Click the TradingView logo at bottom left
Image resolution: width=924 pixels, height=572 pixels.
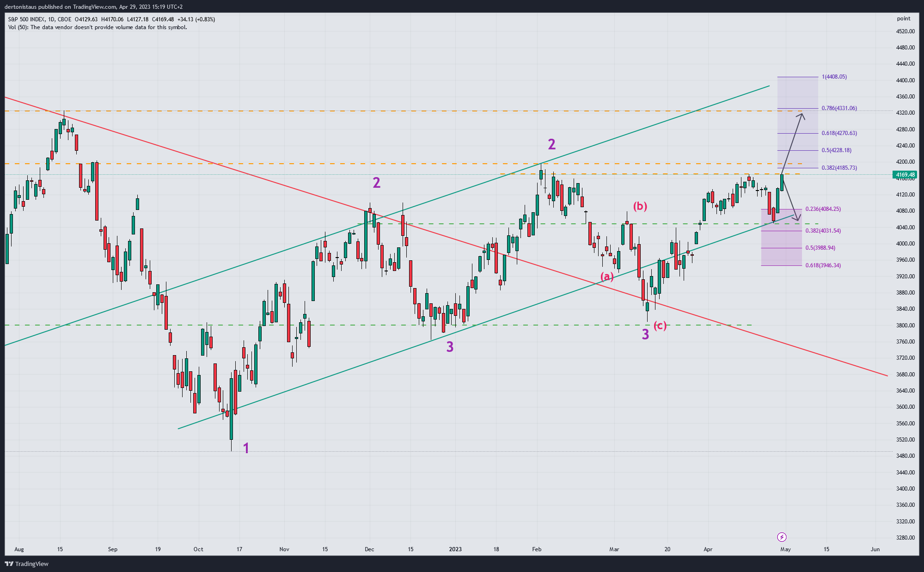tap(26, 564)
